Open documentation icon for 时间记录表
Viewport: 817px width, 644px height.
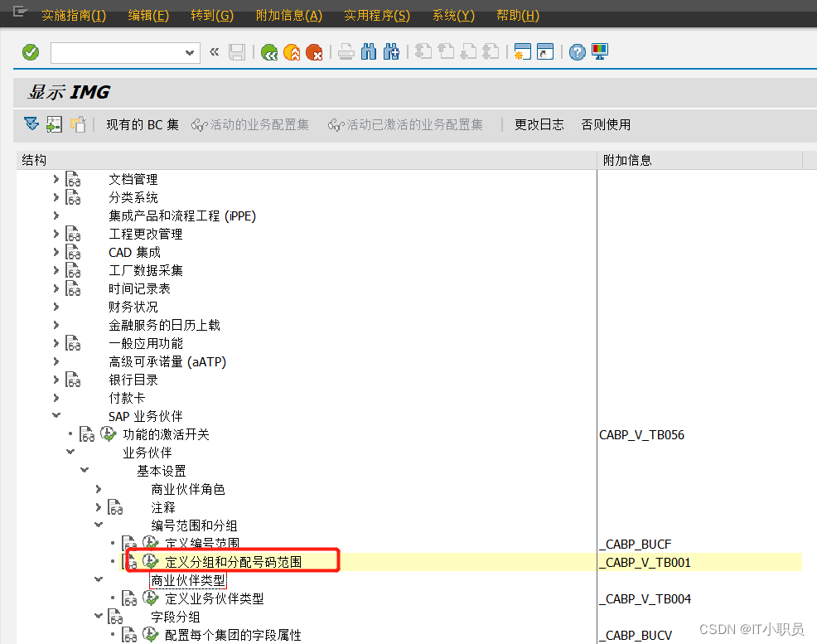[x=73, y=288]
